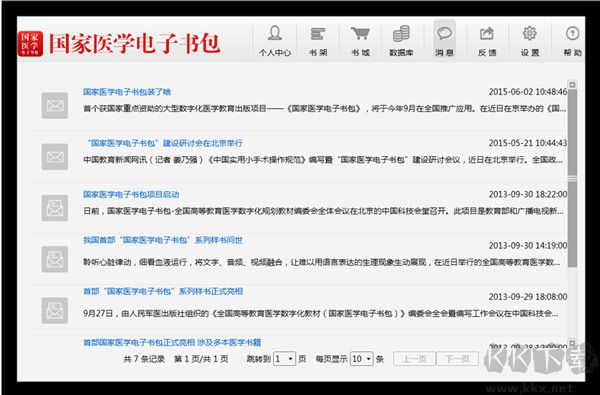Click the 下一页 next page button
Image resolution: width=600 pixels, height=395 pixels.
(457, 359)
